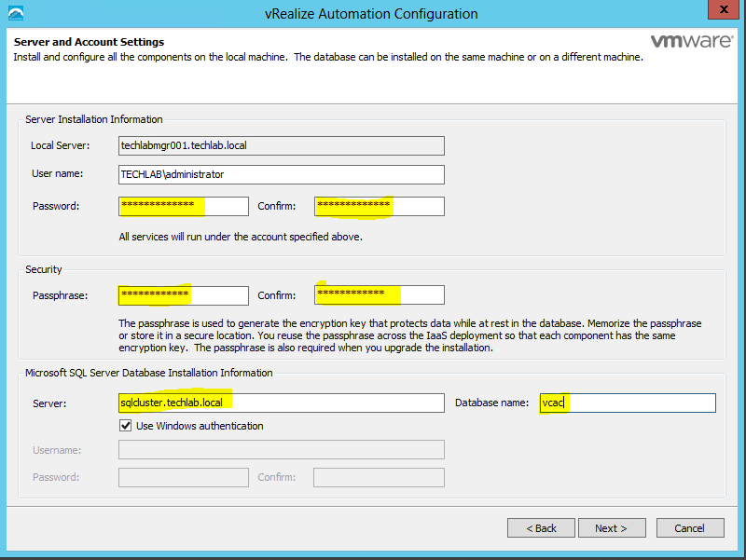Click the Server and Account Settings heading

89,42
